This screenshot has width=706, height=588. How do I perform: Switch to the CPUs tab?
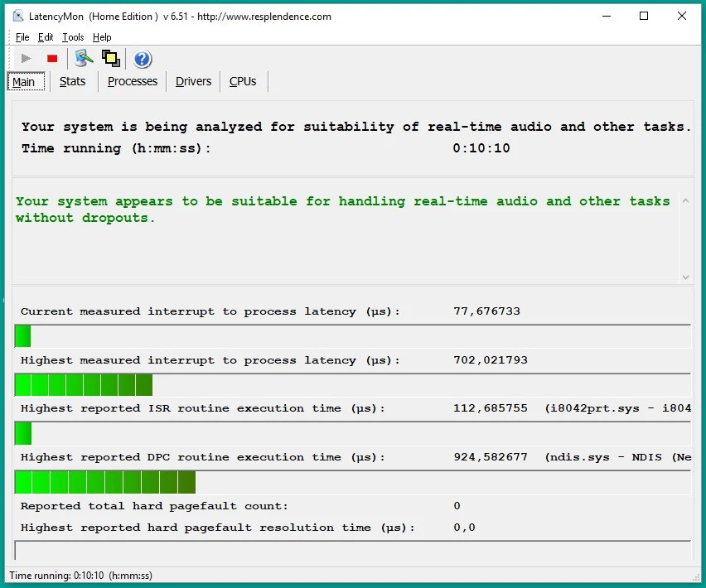click(243, 81)
